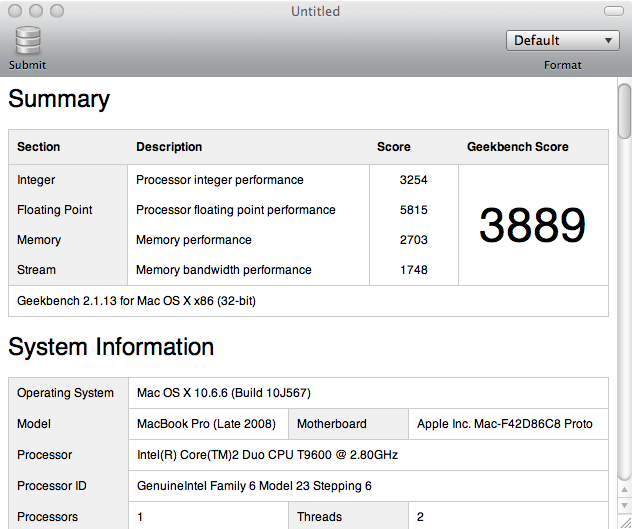Click 'GenuineIntel Family 6 Model 23' value

click(254, 486)
